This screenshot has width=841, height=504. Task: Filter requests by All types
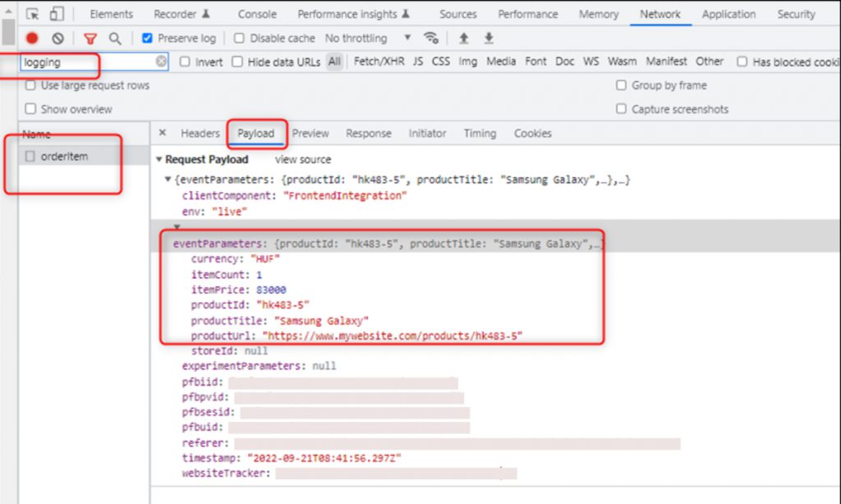(334, 62)
